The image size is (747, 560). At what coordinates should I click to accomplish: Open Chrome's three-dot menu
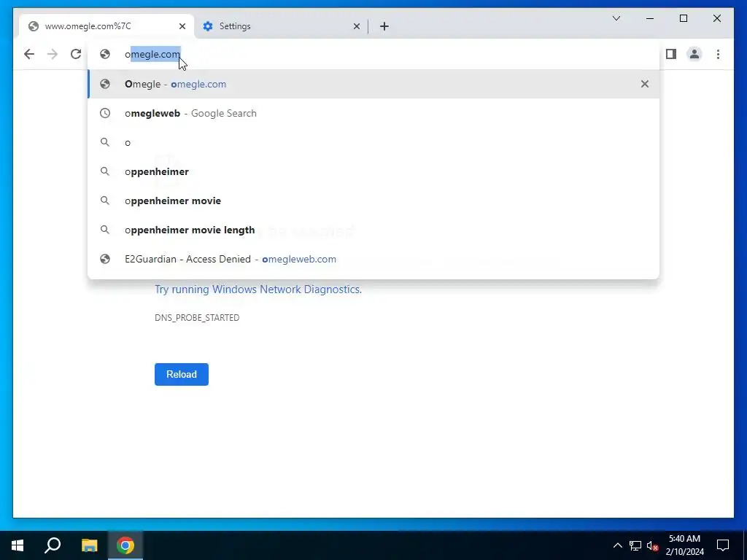coord(718,54)
